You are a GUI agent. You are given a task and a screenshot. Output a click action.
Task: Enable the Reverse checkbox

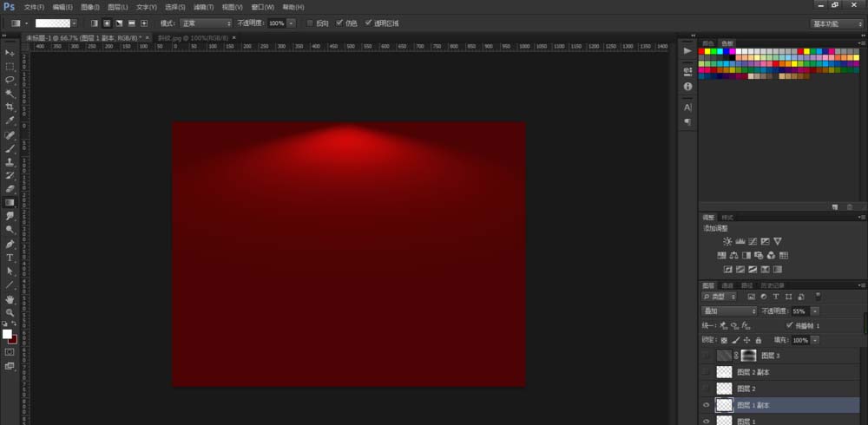(310, 23)
